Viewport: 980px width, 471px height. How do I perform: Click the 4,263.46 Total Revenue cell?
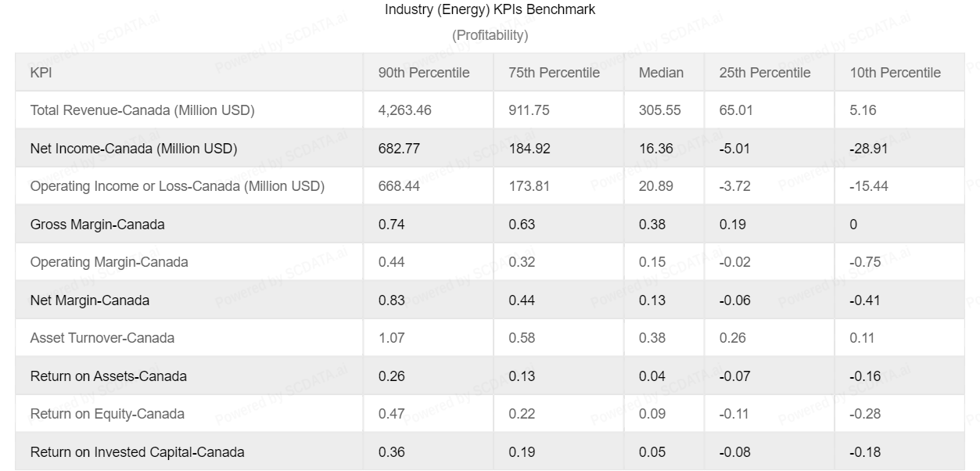405,110
